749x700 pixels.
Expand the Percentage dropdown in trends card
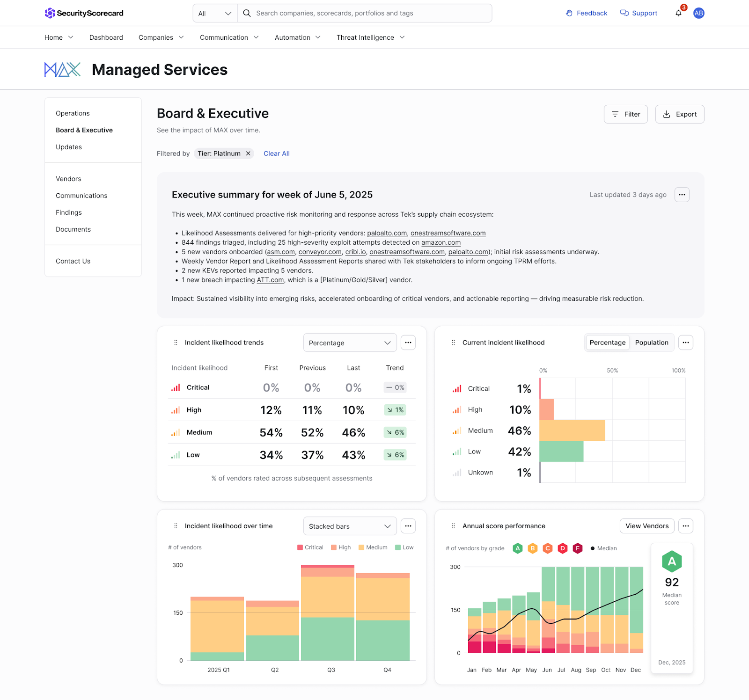pyautogui.click(x=350, y=343)
